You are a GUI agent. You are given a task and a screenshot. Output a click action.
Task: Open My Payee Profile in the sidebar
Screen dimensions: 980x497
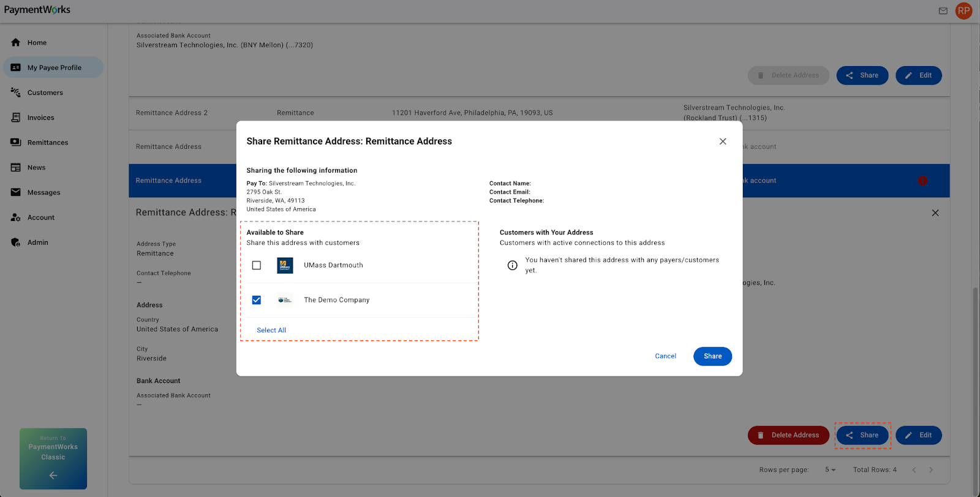[x=53, y=67]
